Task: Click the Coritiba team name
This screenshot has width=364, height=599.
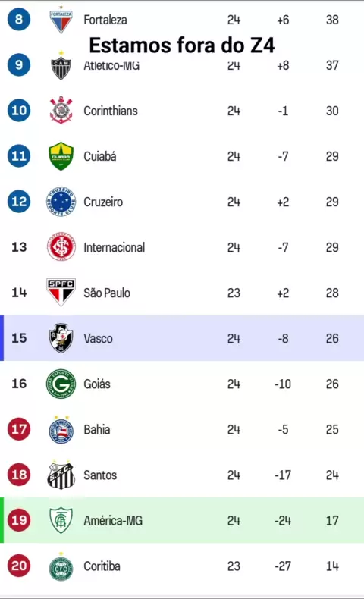Action: (102, 566)
